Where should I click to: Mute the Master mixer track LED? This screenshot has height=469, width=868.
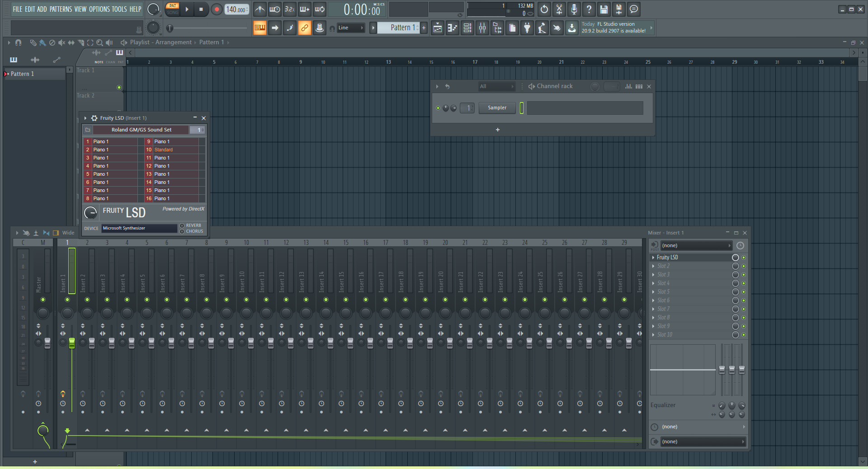pyautogui.click(x=43, y=300)
